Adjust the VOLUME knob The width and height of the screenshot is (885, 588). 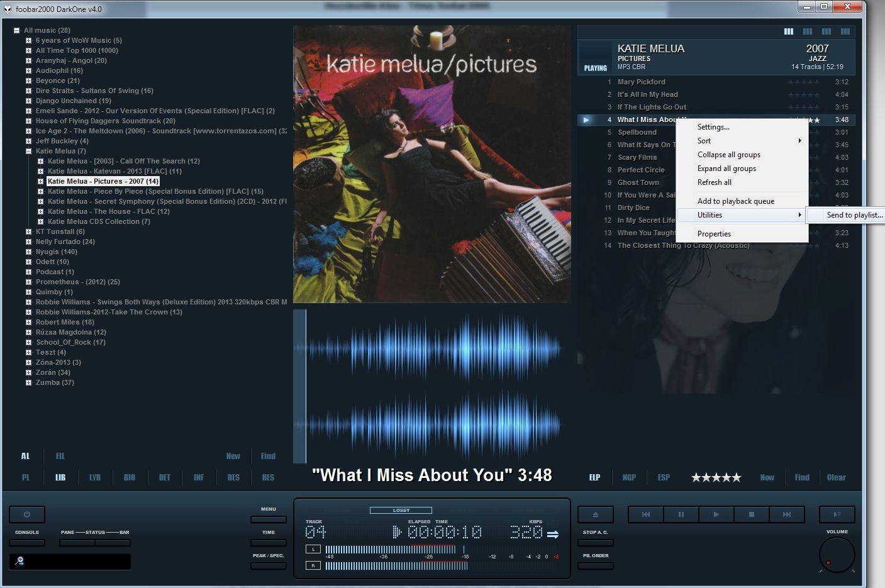click(837, 555)
